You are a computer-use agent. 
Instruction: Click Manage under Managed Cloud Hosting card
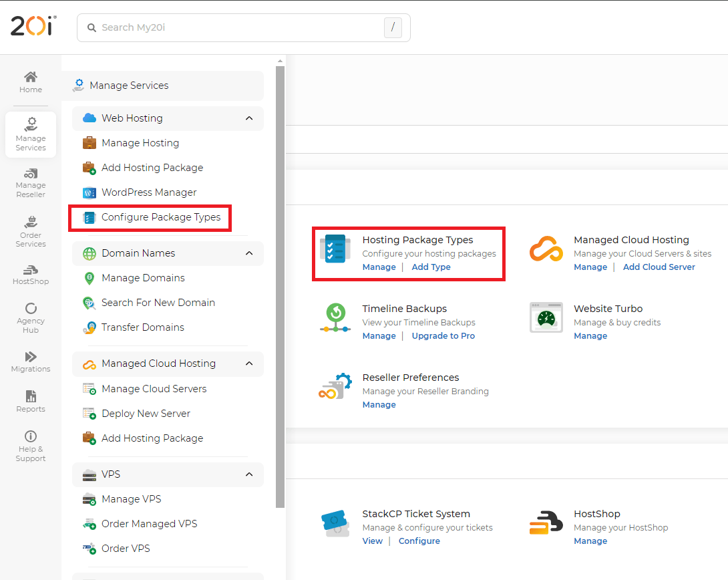(590, 267)
